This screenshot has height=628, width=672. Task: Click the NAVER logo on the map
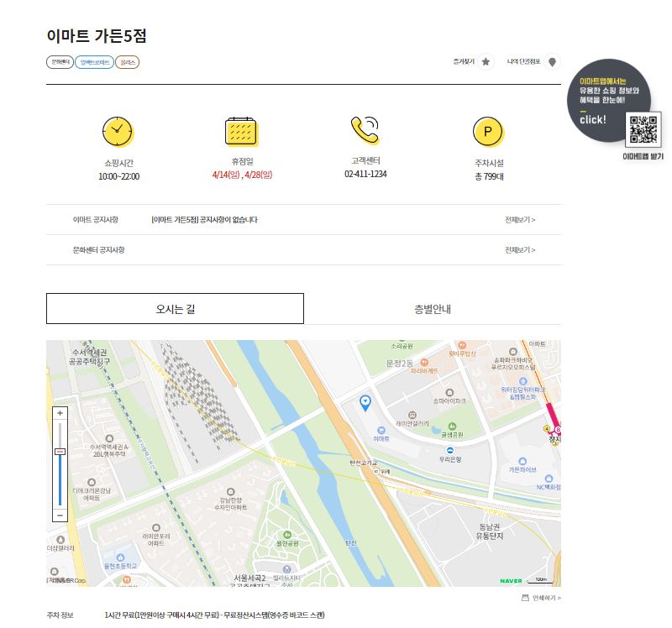click(511, 581)
